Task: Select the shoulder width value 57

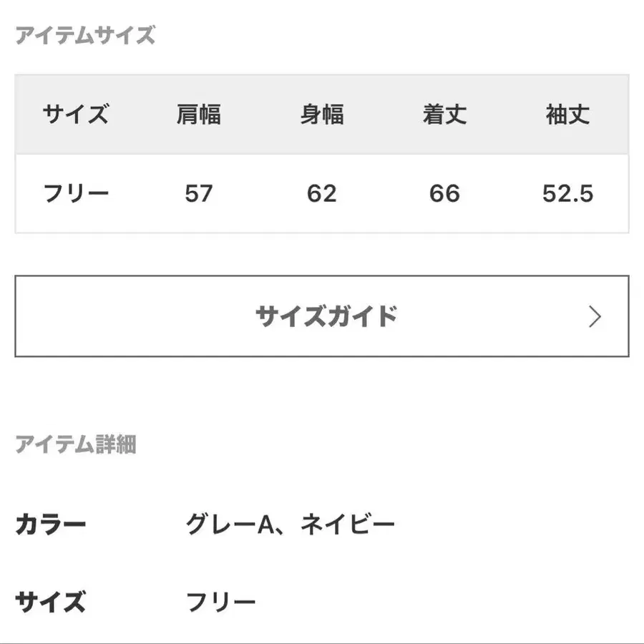Action: pos(198,194)
